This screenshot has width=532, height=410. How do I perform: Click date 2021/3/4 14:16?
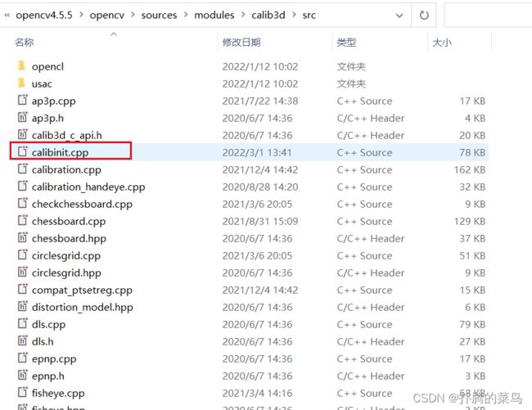(x=257, y=393)
